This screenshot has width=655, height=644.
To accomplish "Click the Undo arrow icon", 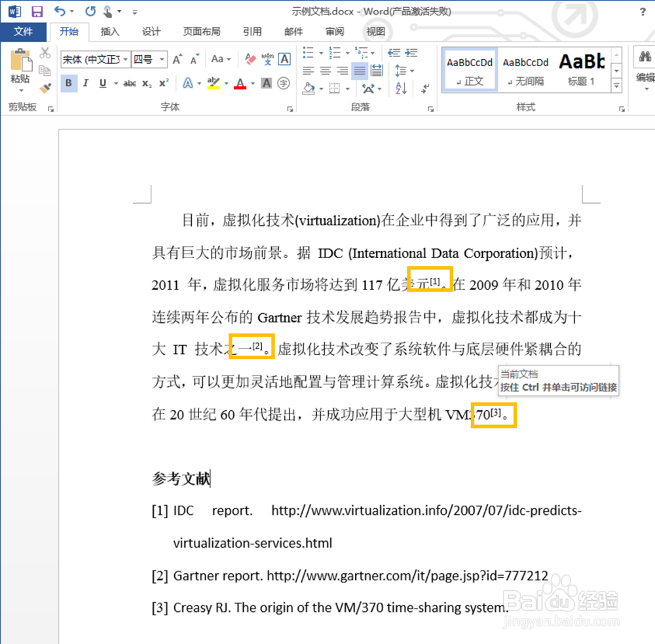I will [x=60, y=11].
